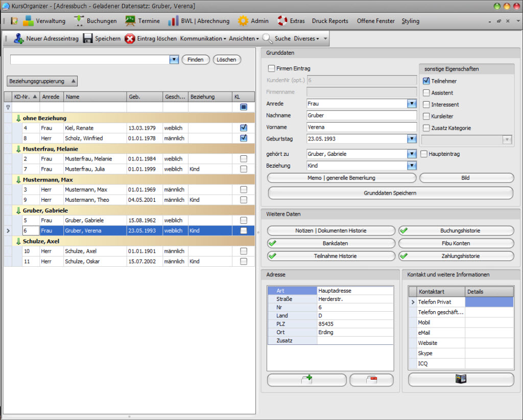Click the Termine chalkboard icon
The image size is (523, 420).
[x=130, y=21]
